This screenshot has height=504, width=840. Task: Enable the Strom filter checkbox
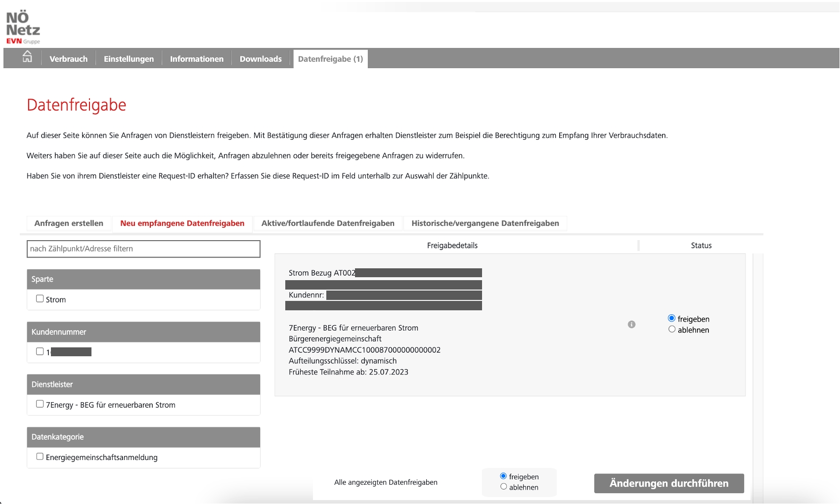coord(40,299)
